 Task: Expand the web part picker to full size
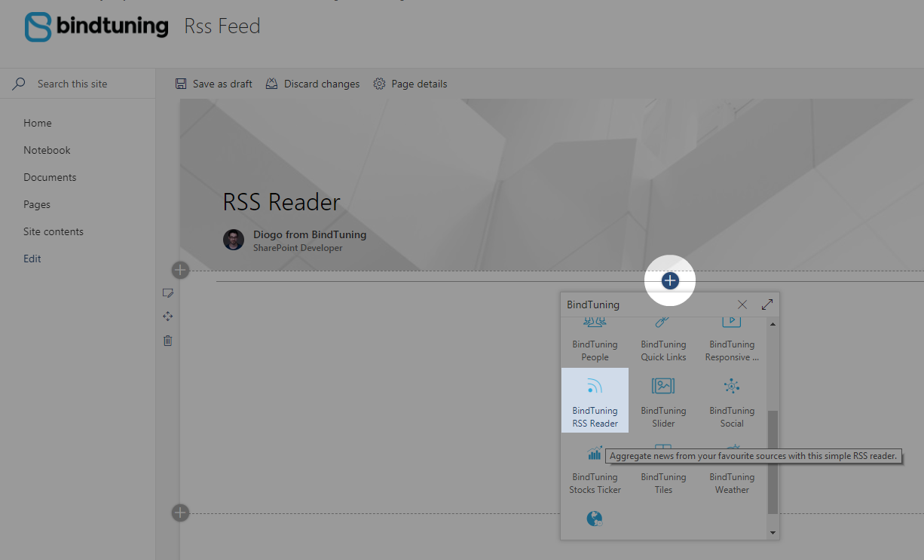[767, 304]
